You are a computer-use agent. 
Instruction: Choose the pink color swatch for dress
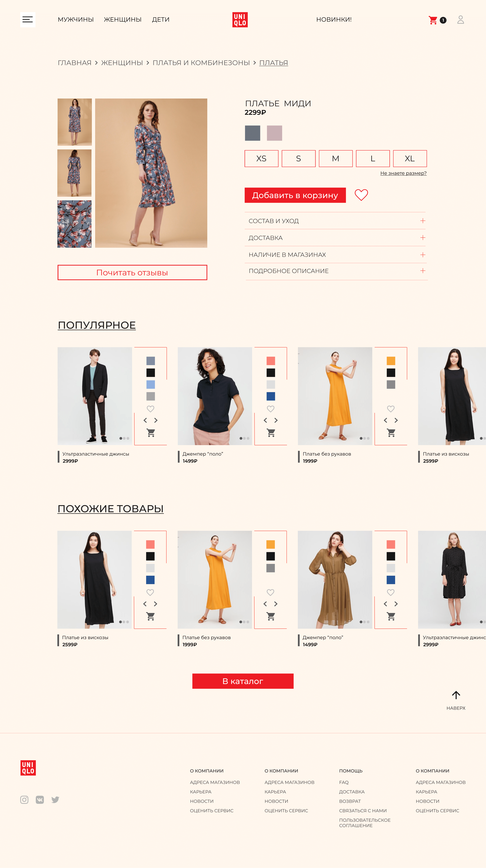tap(274, 133)
